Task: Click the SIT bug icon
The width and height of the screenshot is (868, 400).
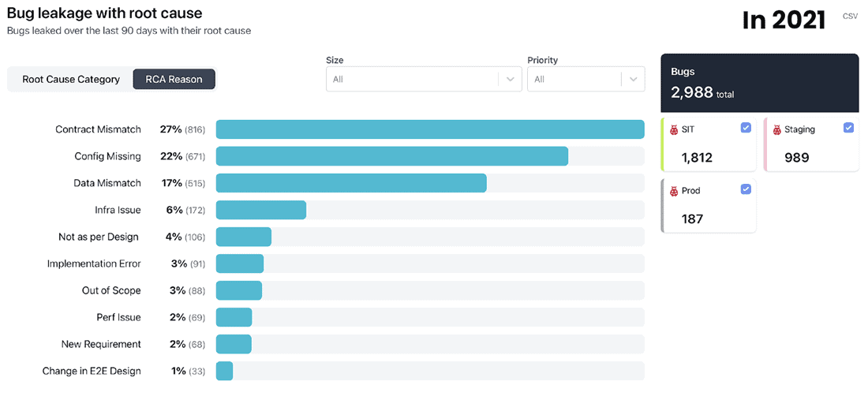Action: (x=674, y=129)
